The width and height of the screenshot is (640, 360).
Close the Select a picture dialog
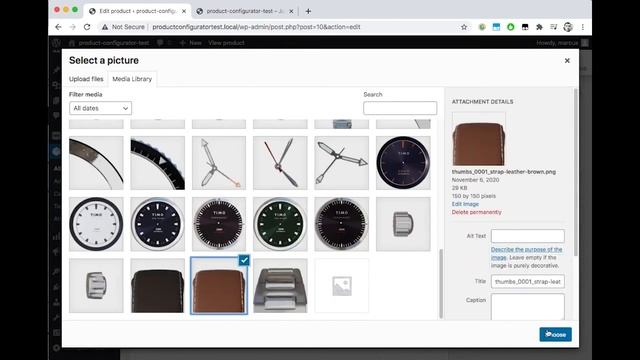point(567,60)
